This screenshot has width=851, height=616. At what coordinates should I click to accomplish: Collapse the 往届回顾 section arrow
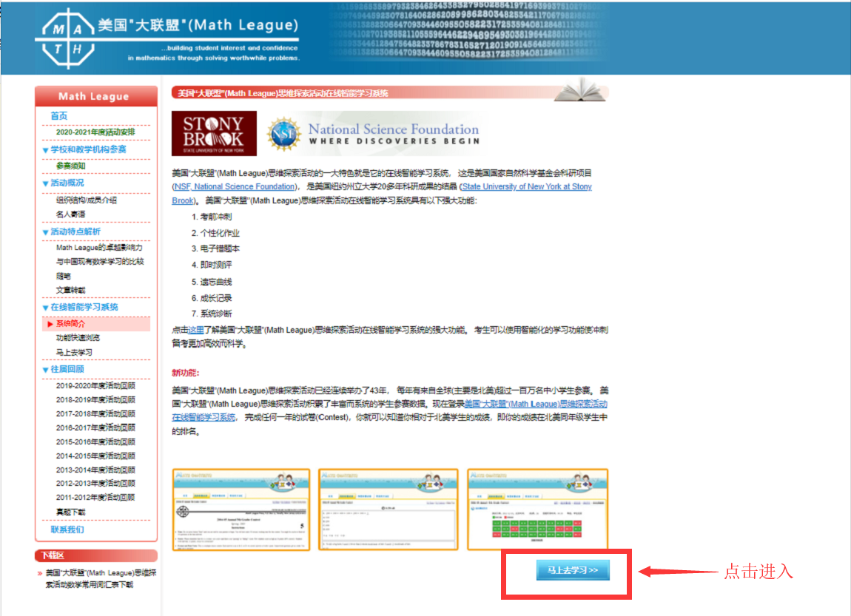[x=46, y=370]
